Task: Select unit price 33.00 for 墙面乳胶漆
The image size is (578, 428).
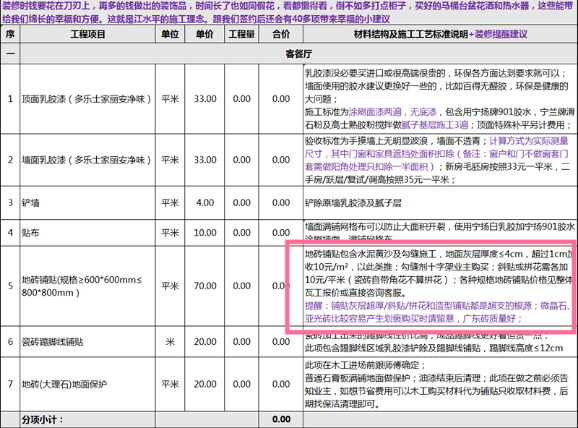Action: click(205, 160)
